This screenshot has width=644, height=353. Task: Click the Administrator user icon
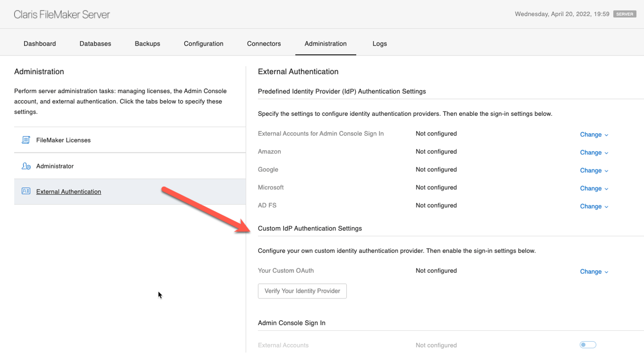[26, 166]
